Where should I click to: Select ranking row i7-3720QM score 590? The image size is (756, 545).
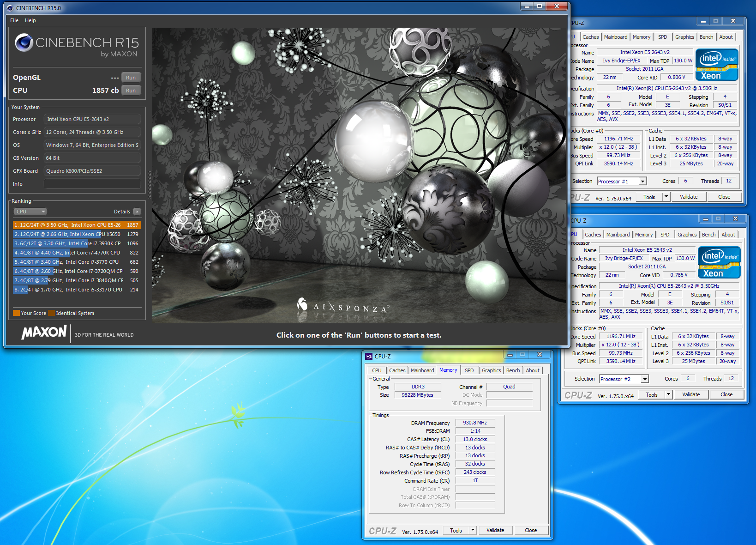tap(77, 271)
